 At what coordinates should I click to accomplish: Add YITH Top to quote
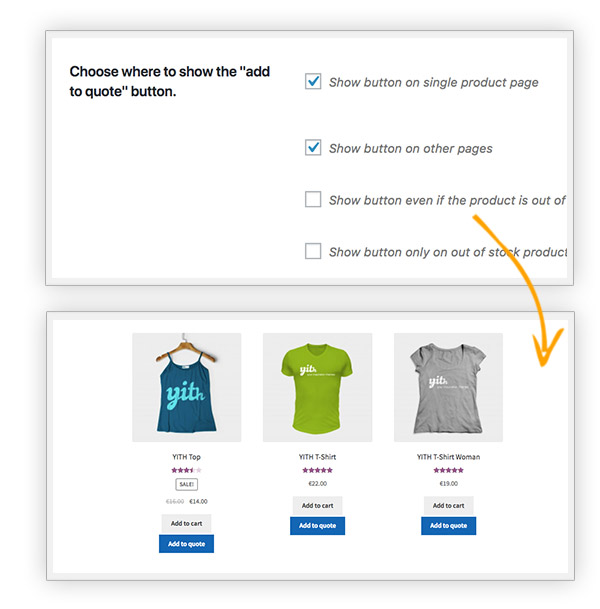coord(186,544)
